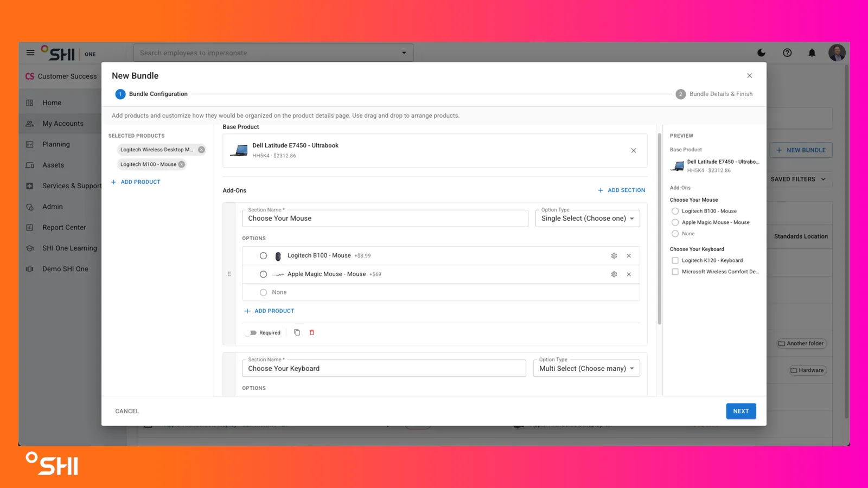Screen dimensions: 868x488
Task: Open Report Center in sidebar
Action: click(x=64, y=227)
